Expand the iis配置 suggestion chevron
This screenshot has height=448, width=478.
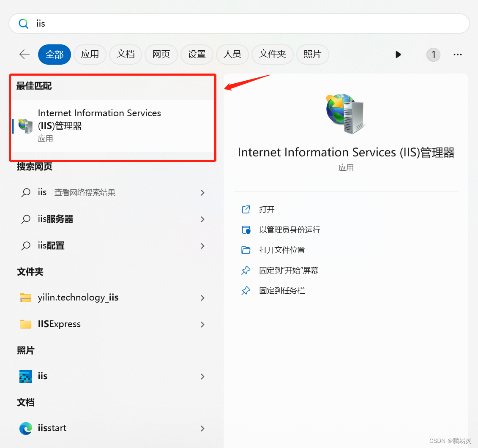[x=202, y=246]
